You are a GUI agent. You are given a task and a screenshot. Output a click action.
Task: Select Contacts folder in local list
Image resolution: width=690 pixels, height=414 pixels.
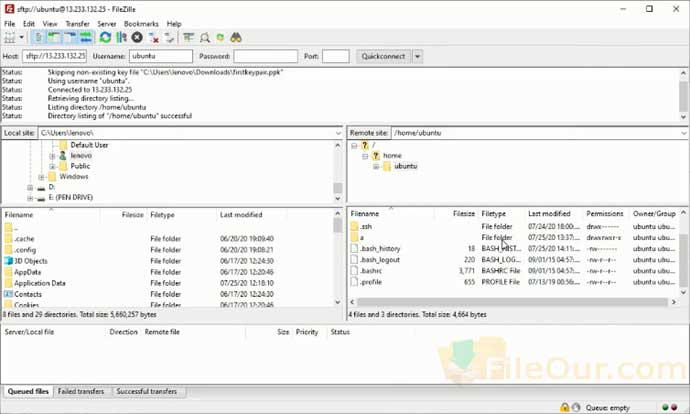28,294
